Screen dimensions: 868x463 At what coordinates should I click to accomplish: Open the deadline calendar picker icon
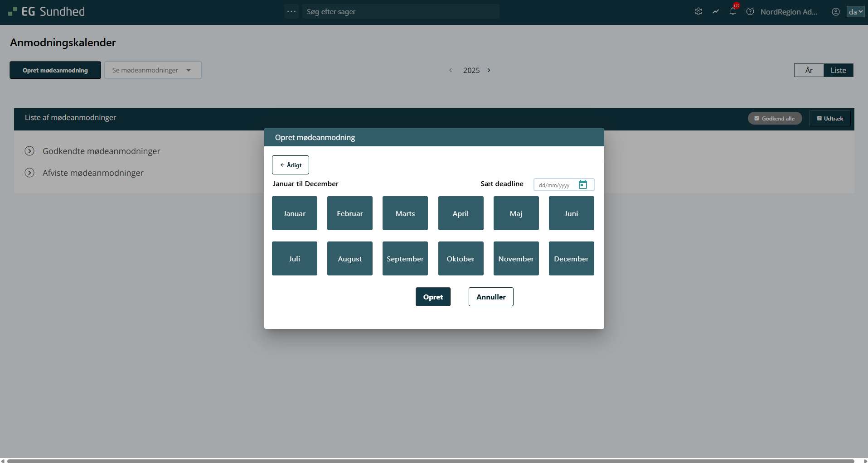point(583,185)
